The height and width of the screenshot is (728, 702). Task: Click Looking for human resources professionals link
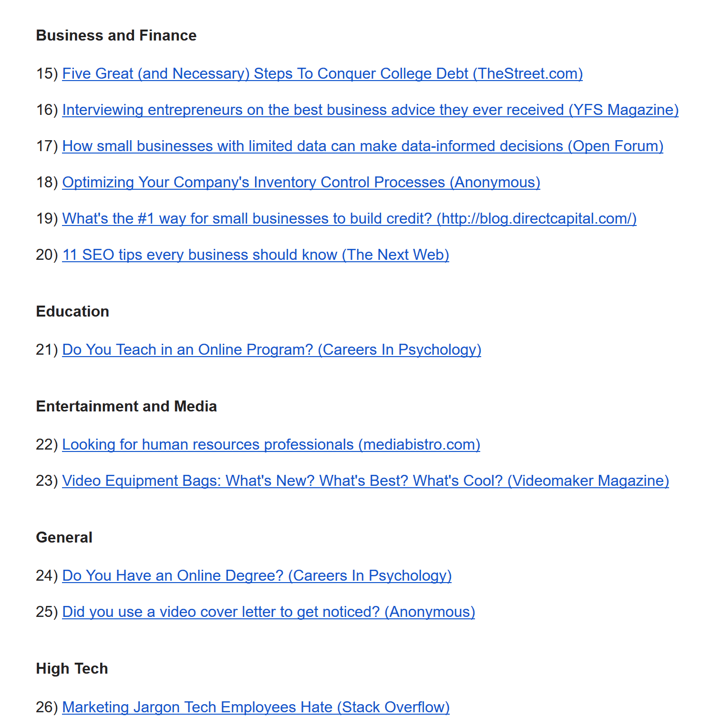point(271,445)
